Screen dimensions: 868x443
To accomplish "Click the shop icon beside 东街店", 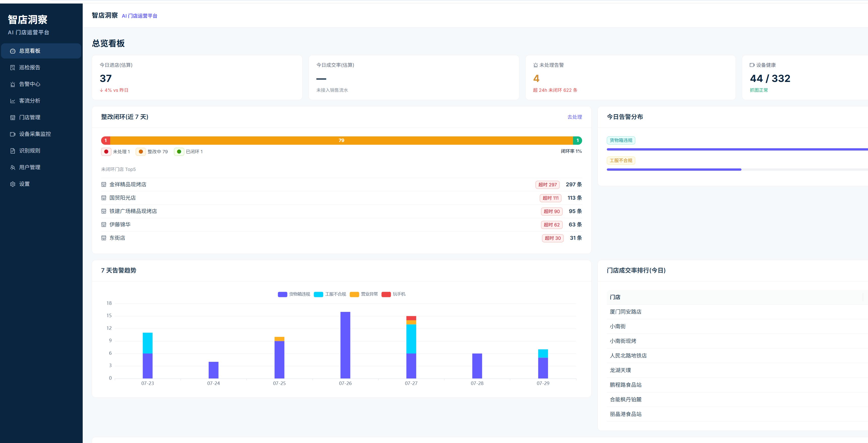I will [104, 238].
